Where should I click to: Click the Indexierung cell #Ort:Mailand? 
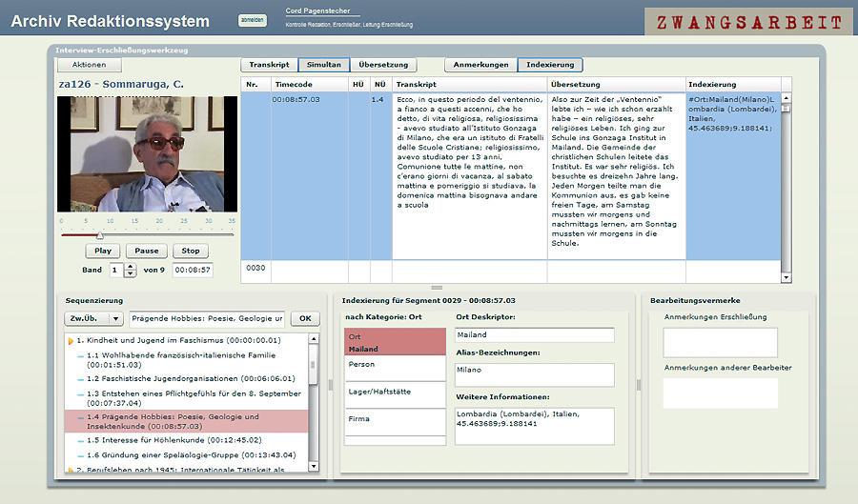click(733, 176)
